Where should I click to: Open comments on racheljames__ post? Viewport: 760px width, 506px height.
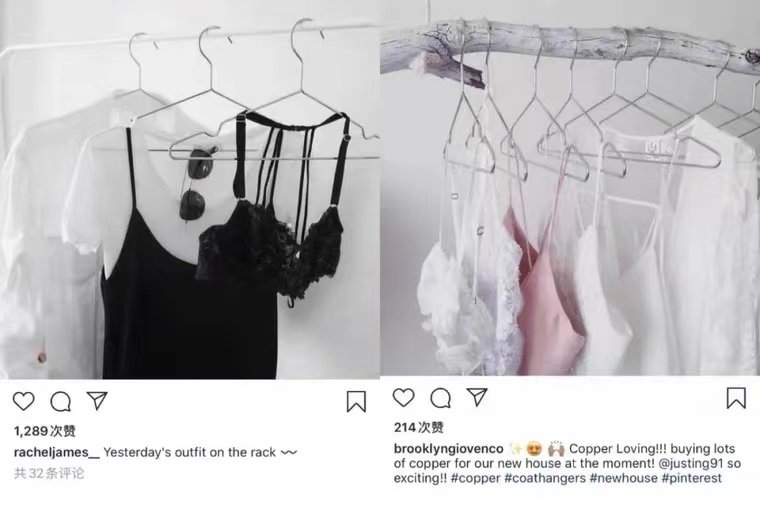(61, 402)
